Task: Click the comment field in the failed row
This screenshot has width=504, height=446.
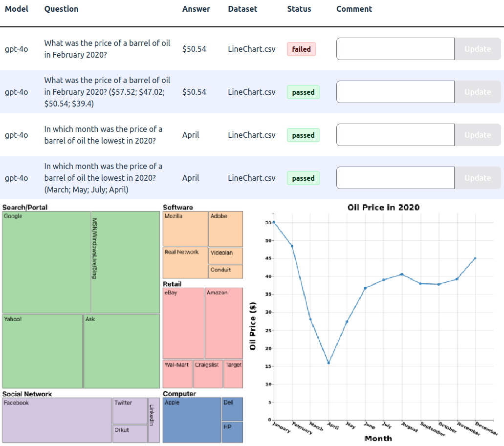Action: (x=395, y=49)
